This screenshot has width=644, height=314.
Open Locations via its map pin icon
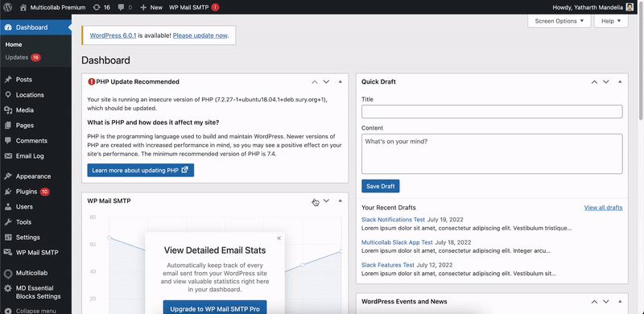(x=8, y=94)
